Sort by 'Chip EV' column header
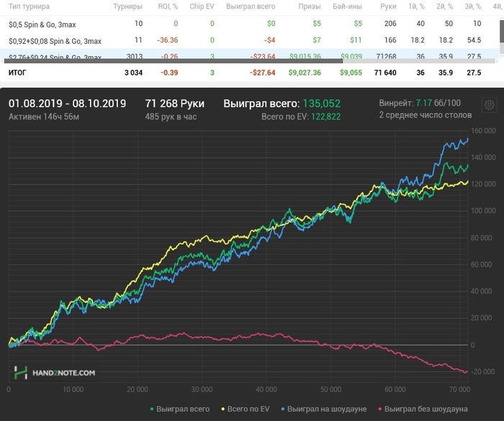This screenshot has height=421, width=504. pyautogui.click(x=202, y=6)
